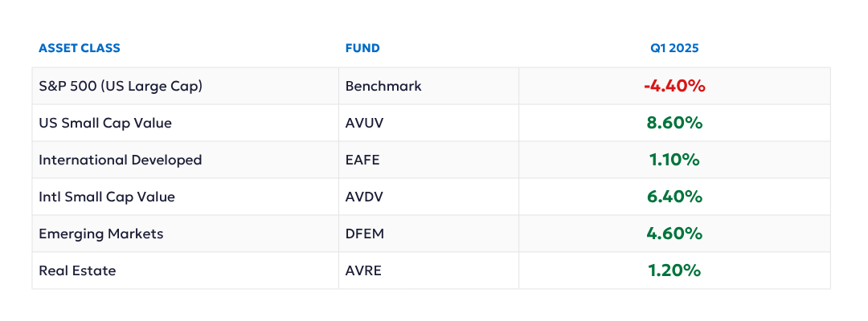Click the DFEM fund ticker
Image resolution: width=868 pixels, height=321 pixels.
point(364,234)
